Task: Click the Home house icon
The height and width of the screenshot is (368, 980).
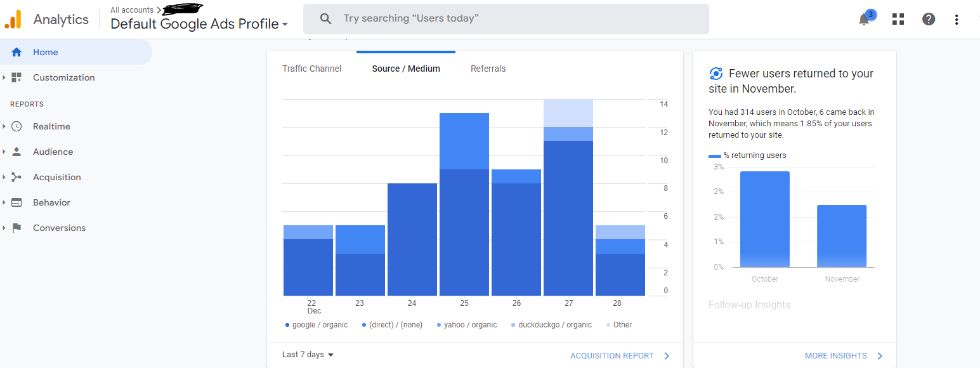Action: pos(16,52)
